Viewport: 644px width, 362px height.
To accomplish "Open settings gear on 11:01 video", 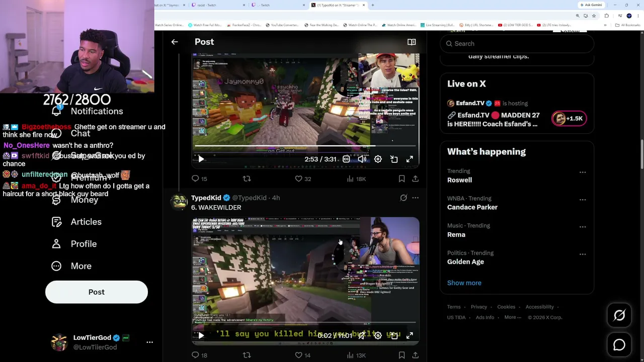I will 378,335.
